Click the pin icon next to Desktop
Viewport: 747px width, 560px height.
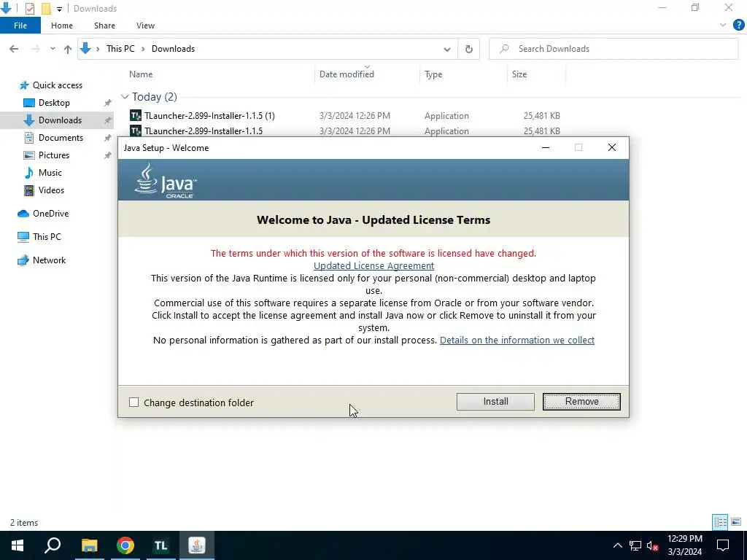108,103
